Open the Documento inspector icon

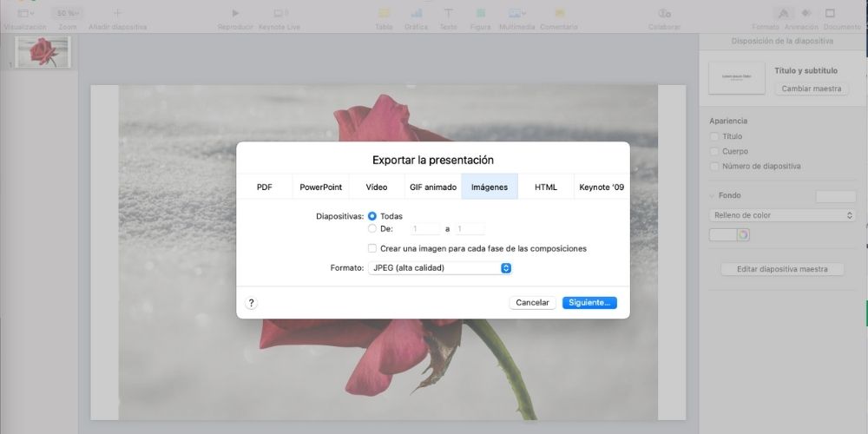click(830, 13)
